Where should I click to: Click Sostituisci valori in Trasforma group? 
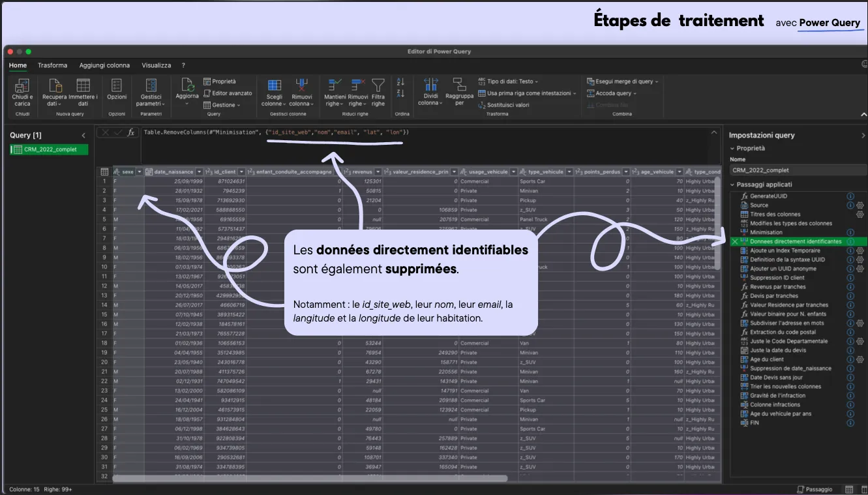[x=508, y=104]
